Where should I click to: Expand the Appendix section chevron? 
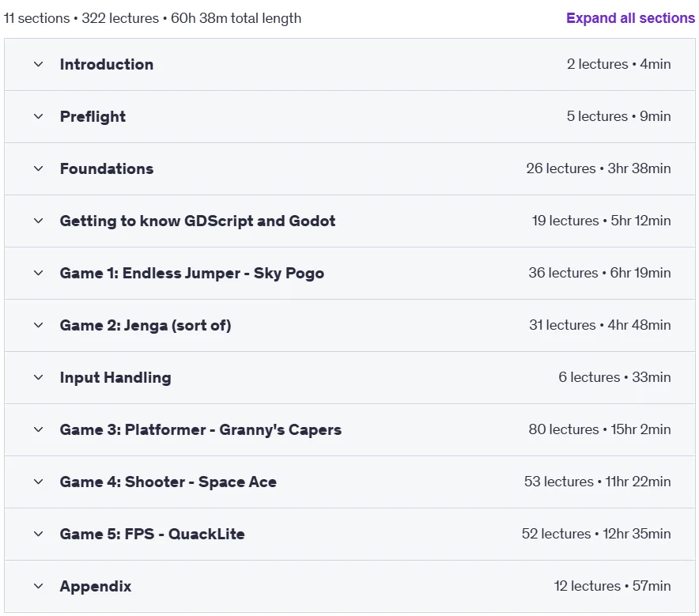pyautogui.click(x=38, y=586)
